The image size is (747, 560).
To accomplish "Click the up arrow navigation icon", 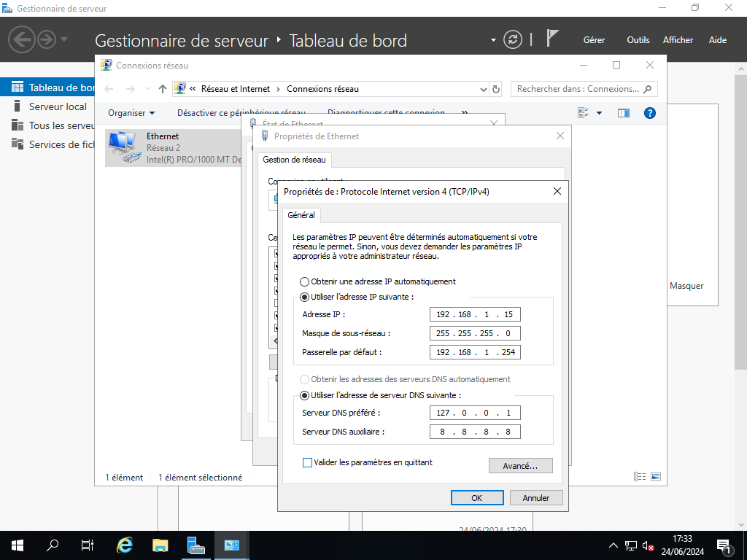I will pos(163,89).
